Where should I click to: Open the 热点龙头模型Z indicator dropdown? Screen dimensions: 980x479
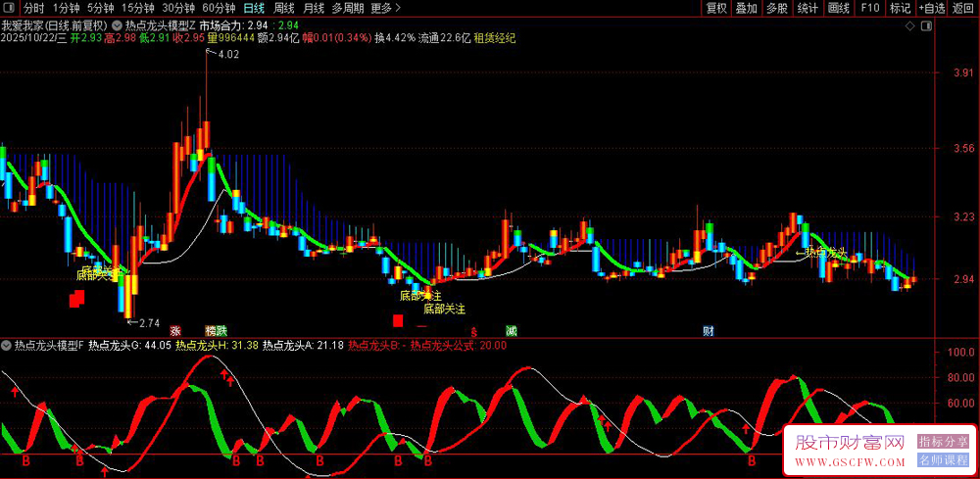[119, 25]
